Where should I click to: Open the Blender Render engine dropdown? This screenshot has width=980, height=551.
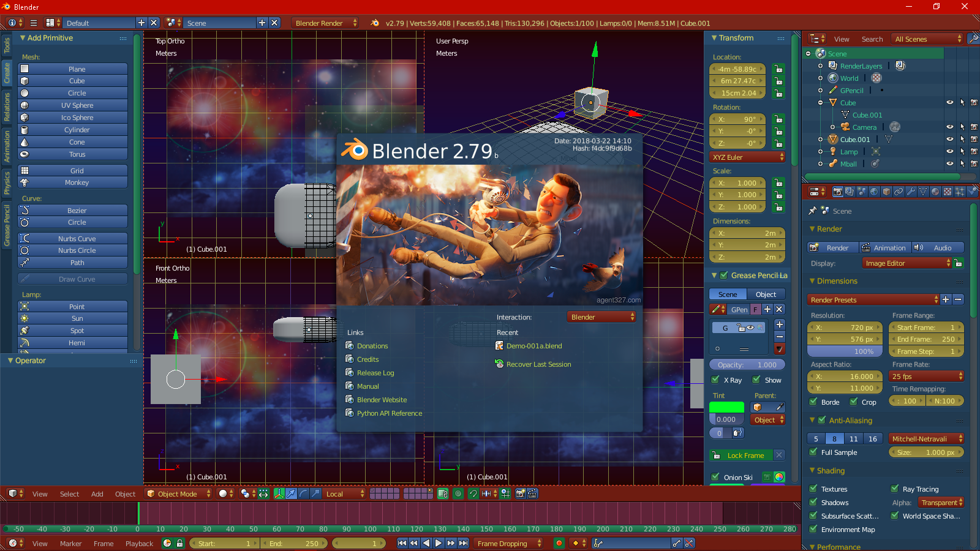(x=325, y=23)
